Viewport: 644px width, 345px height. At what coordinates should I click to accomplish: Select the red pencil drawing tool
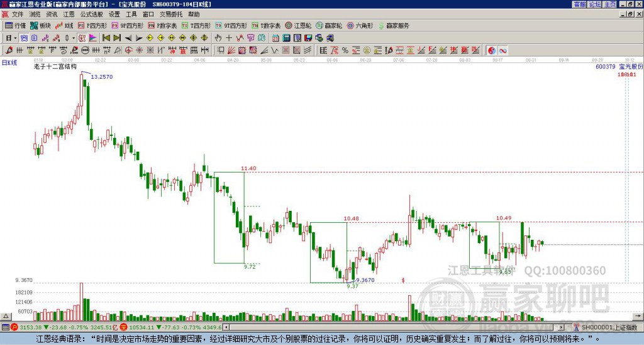click(x=9, y=50)
